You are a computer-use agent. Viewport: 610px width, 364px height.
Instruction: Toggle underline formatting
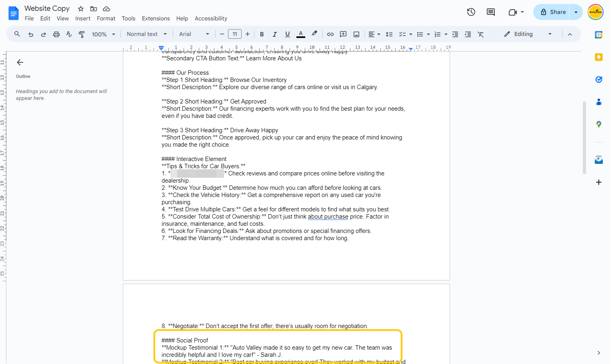click(x=288, y=34)
